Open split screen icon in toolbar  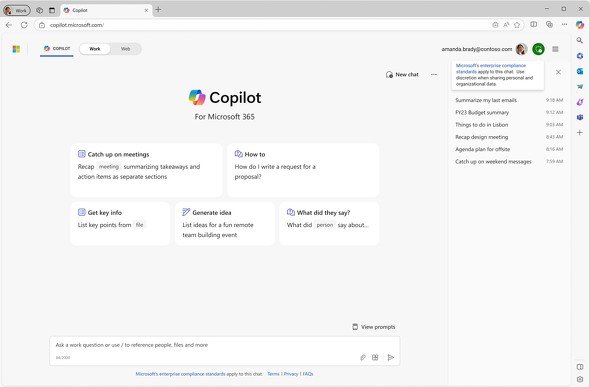pos(534,24)
